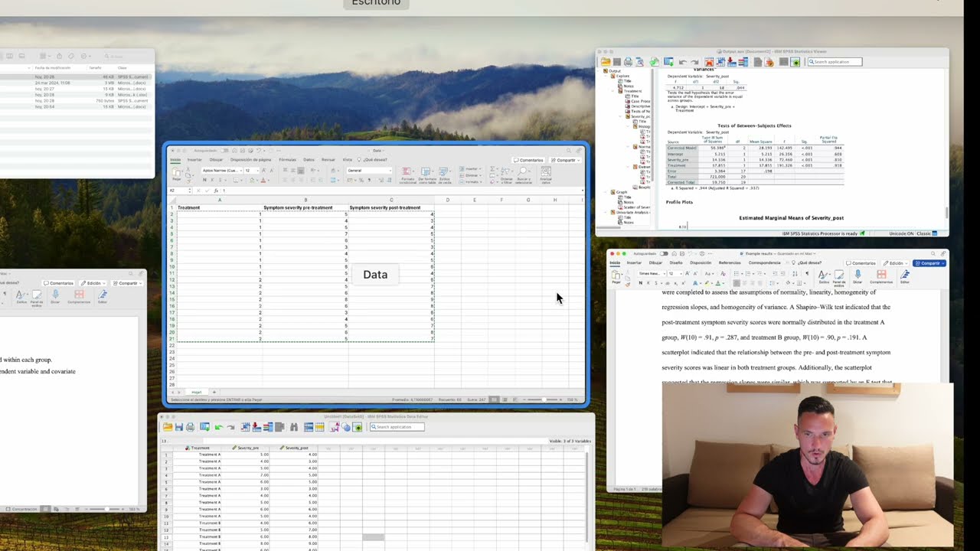Viewport: 980px width, 551px height.
Task: Open the Insertar cells dropdown in Excel ribbon
Action: click(471, 168)
